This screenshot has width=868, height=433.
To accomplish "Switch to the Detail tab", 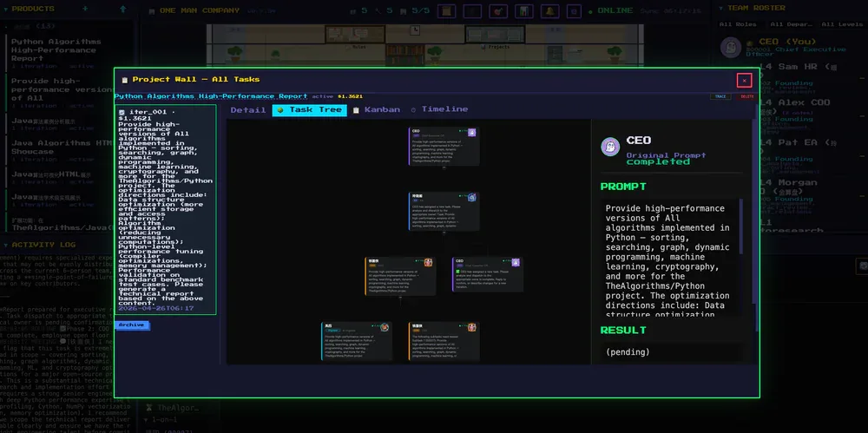I will 248,109.
